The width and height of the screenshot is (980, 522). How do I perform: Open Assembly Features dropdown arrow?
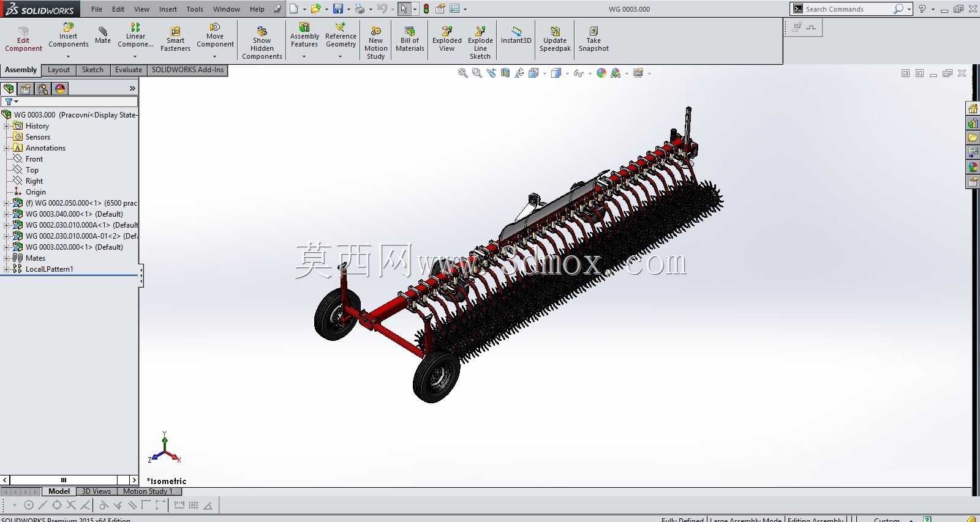click(304, 57)
